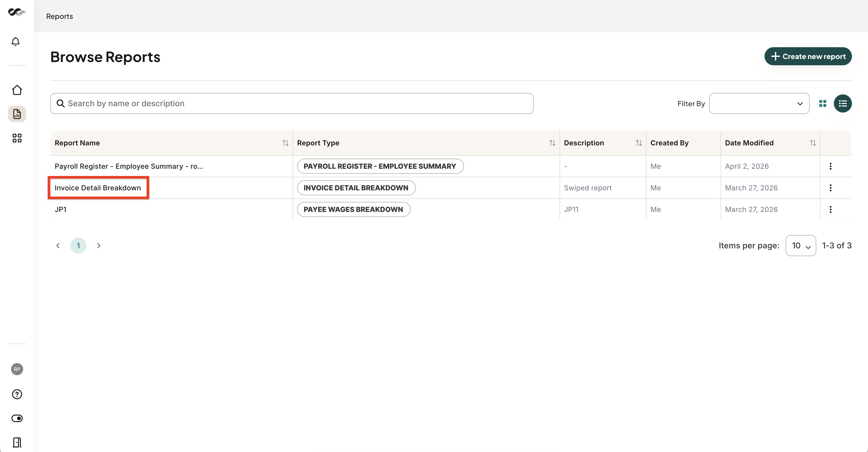This screenshot has height=452, width=868.
Task: Switch to grid view layout
Action: (823, 103)
